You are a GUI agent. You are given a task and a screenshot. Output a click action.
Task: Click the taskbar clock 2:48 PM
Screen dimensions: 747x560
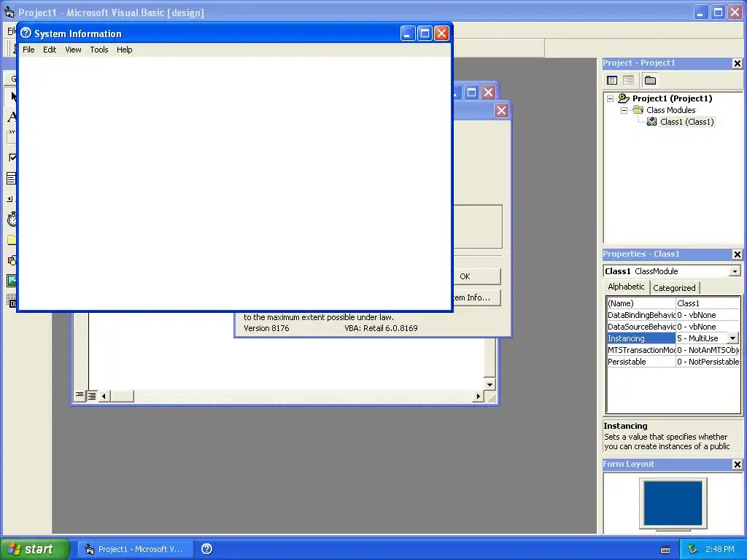(720, 549)
